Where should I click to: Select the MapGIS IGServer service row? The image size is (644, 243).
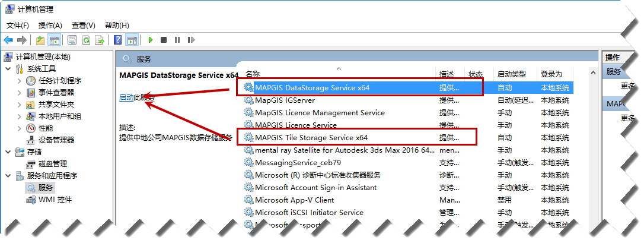(x=408, y=100)
